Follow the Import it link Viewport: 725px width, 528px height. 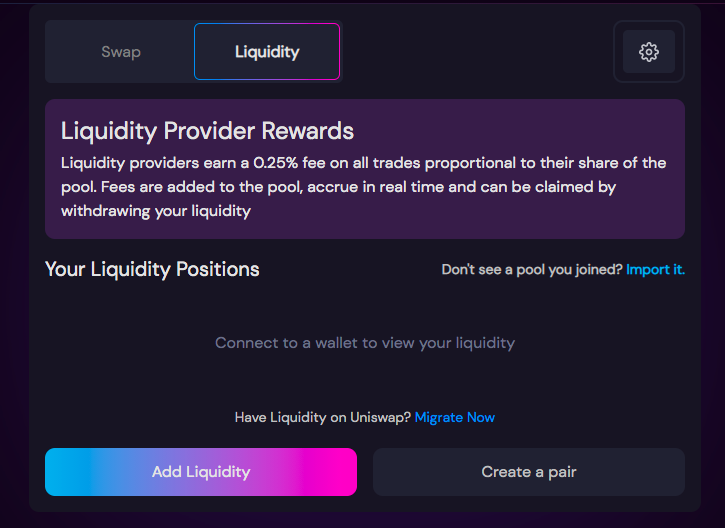[655, 270]
